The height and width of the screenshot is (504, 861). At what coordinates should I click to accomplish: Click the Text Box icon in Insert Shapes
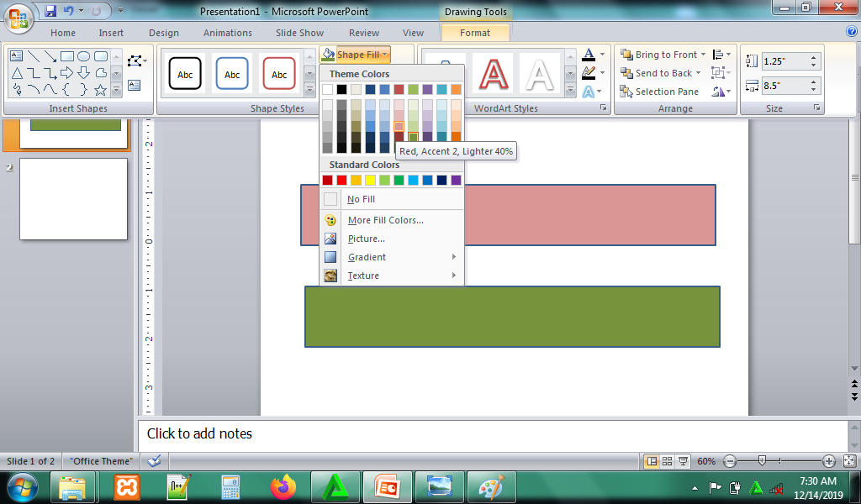click(135, 85)
